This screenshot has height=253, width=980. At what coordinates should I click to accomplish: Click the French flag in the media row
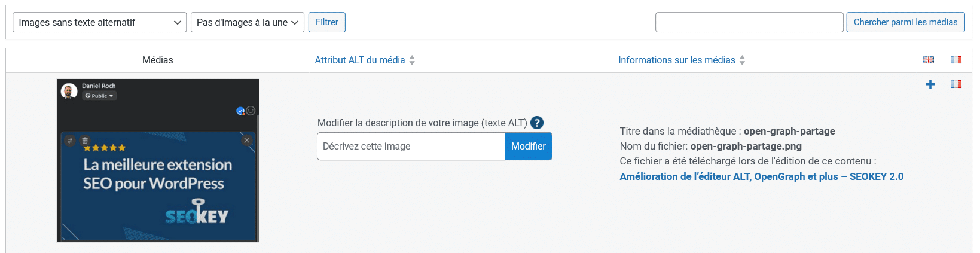(956, 84)
